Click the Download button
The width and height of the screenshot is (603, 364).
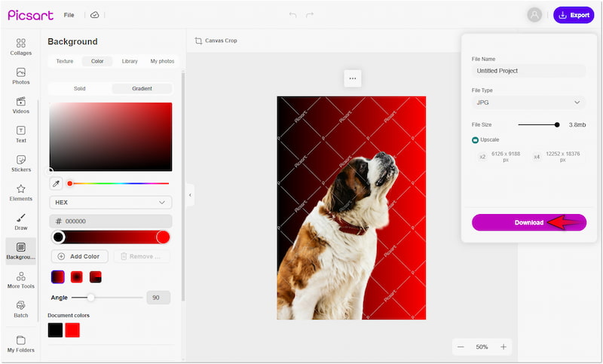pos(528,222)
